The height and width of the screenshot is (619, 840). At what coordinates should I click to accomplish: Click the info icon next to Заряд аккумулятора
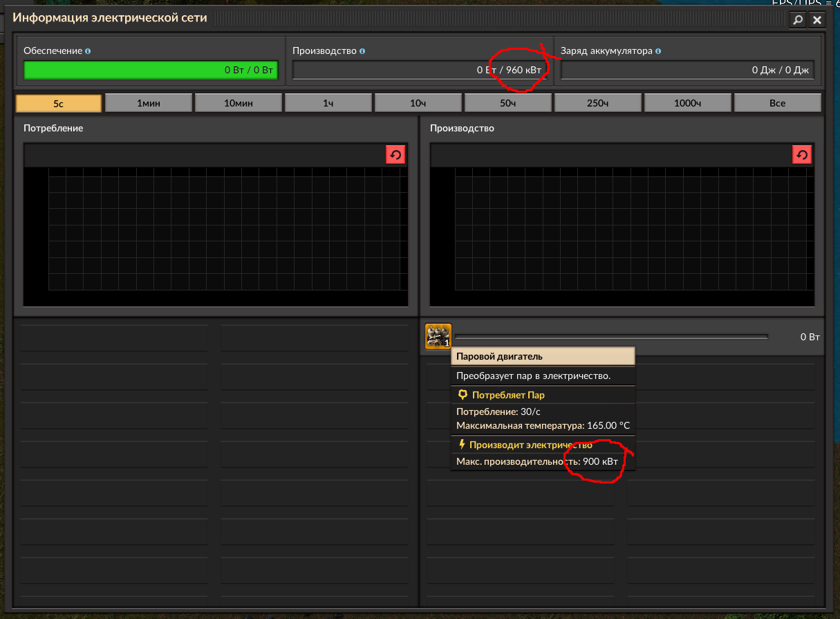pos(657,50)
